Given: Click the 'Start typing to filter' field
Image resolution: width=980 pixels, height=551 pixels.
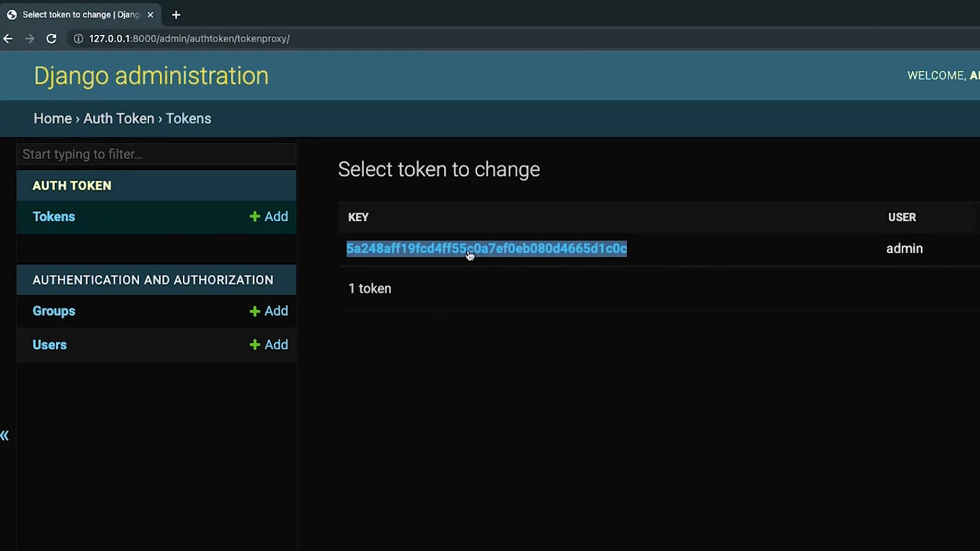Looking at the screenshot, I should coord(156,154).
